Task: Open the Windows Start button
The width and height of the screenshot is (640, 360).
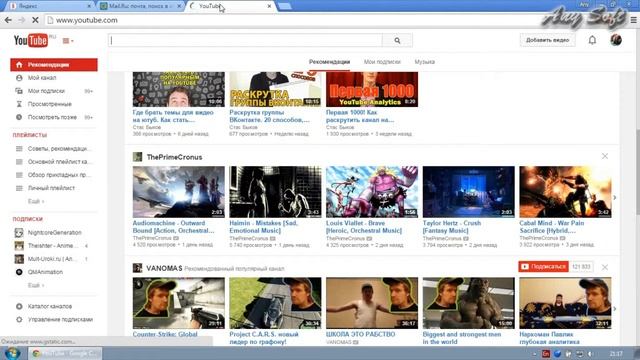Action: click(12, 353)
